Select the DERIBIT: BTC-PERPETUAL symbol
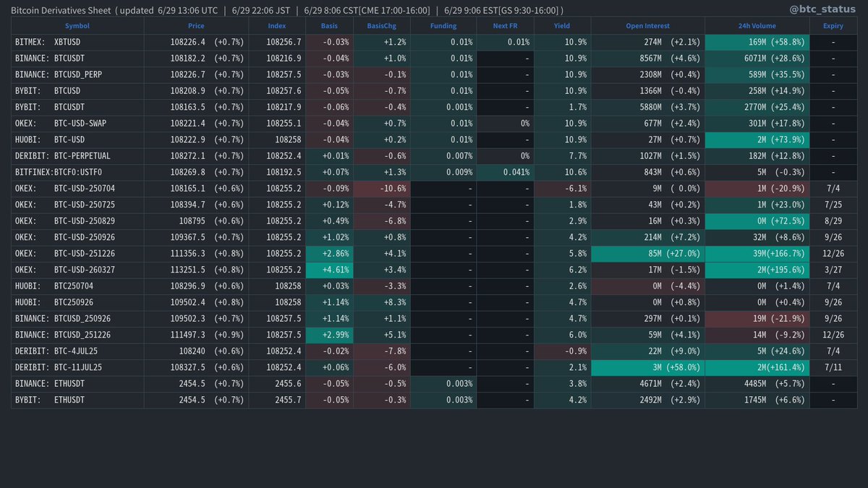This screenshot has width=868, height=488. tap(63, 156)
